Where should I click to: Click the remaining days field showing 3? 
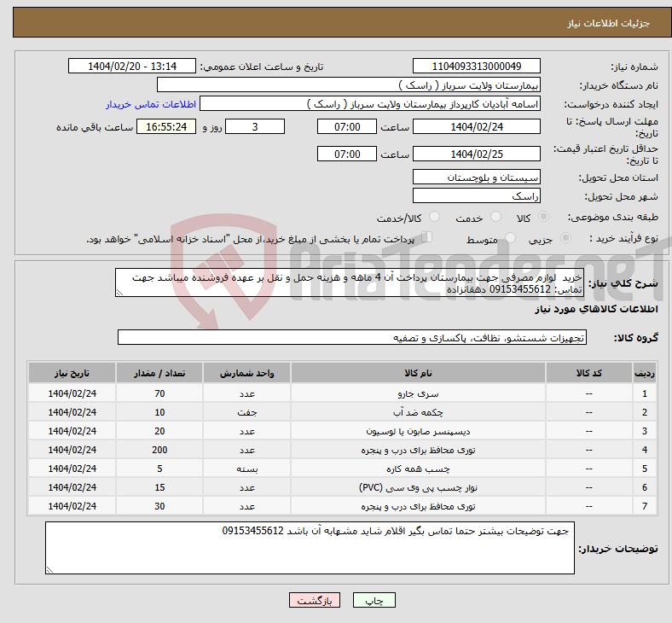pyautogui.click(x=255, y=127)
